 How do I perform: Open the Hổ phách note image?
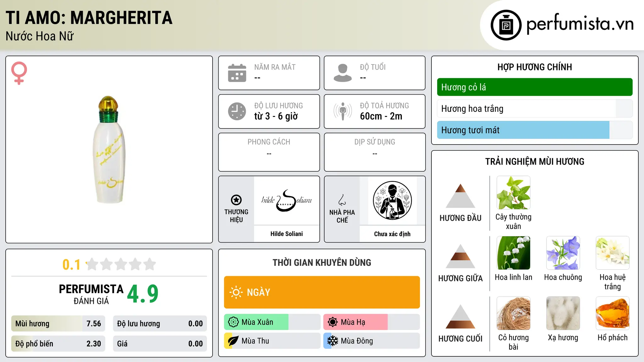click(x=613, y=313)
